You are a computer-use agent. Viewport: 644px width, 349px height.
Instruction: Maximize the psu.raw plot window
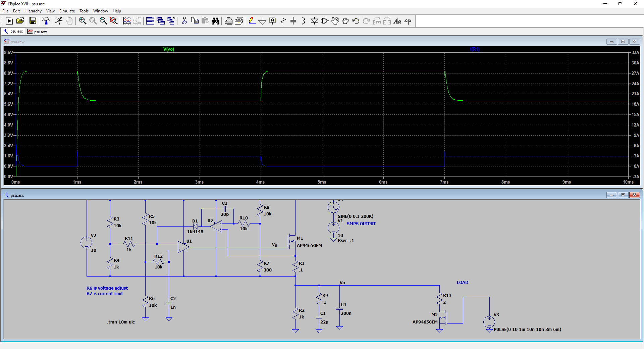click(623, 42)
